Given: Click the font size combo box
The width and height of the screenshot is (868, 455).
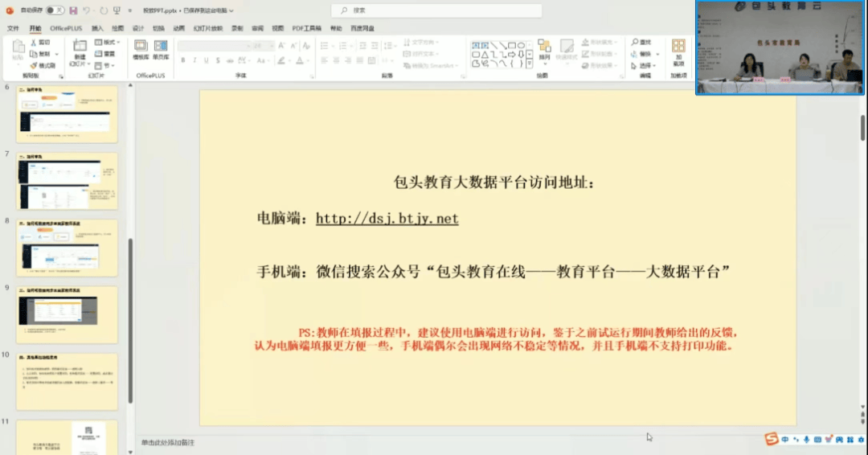Looking at the screenshot, I should [x=263, y=46].
